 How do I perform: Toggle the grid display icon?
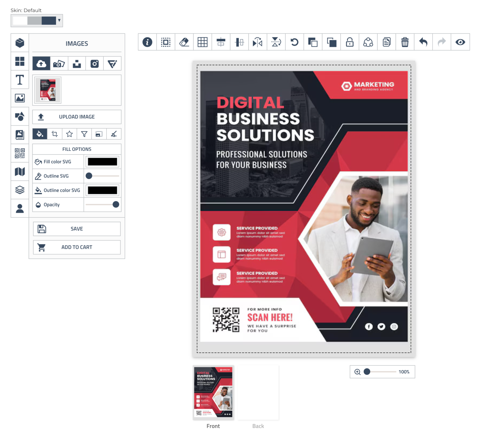[x=202, y=42]
